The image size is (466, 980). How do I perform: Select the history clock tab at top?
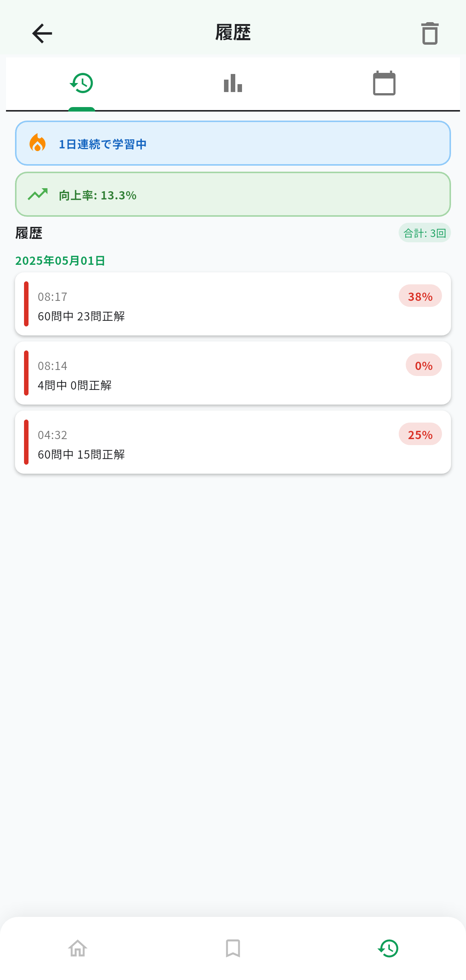[x=81, y=83]
